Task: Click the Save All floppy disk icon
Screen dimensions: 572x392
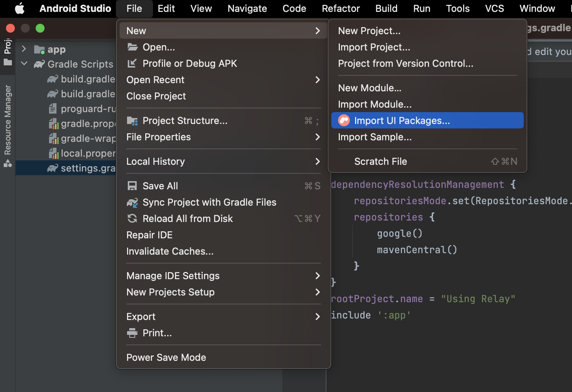Action: tap(132, 186)
